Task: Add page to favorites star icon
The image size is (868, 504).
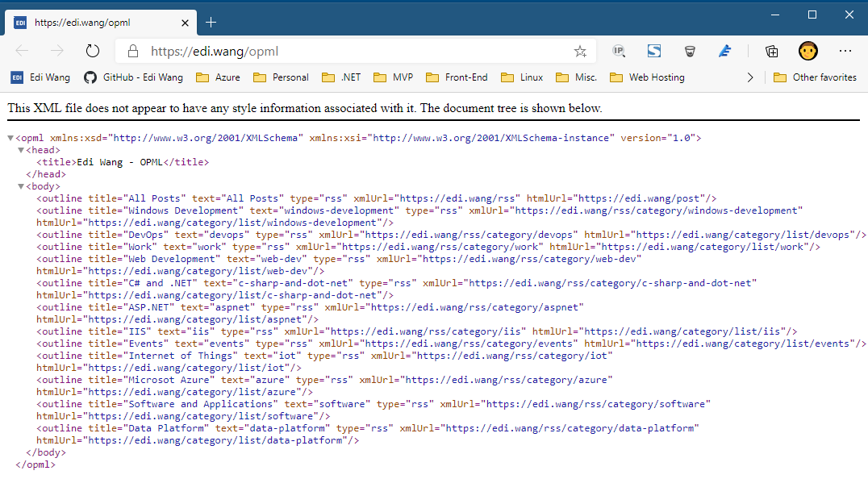Action: [x=579, y=52]
